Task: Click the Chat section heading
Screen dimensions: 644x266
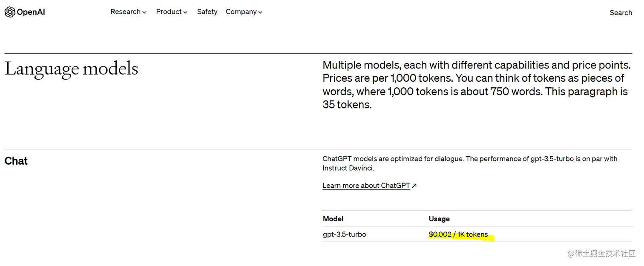Action: click(x=16, y=161)
